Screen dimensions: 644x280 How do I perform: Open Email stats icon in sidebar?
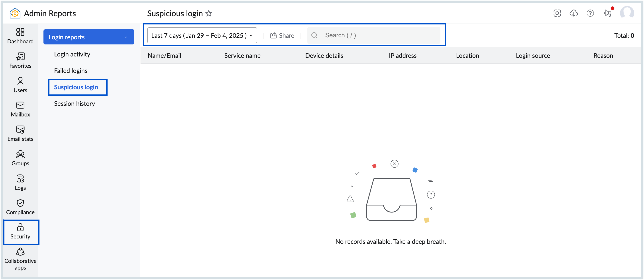(x=20, y=132)
